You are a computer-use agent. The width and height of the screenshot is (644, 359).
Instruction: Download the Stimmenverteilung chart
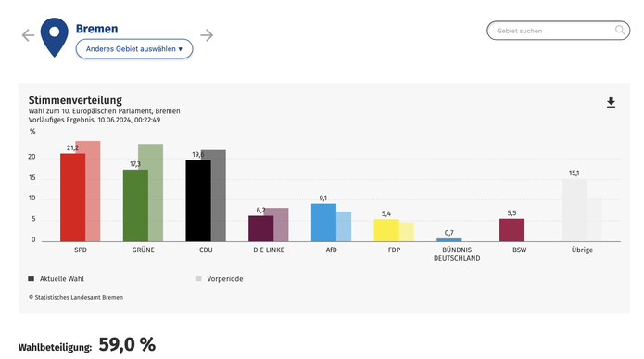612,102
